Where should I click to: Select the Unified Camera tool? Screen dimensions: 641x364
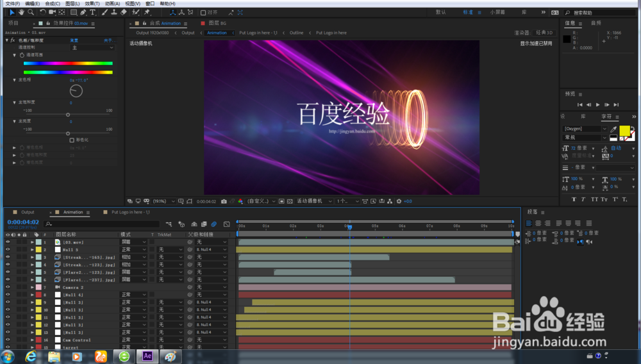(x=53, y=12)
